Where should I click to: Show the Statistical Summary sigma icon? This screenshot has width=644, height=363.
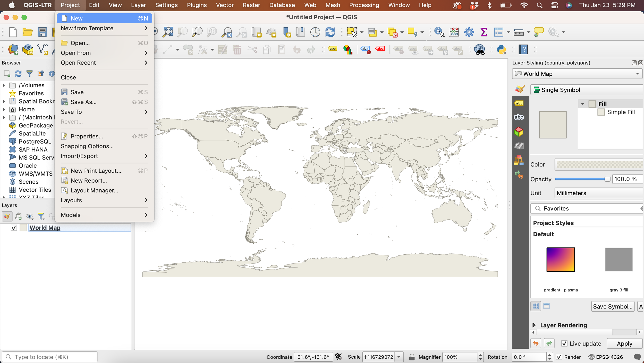(484, 32)
